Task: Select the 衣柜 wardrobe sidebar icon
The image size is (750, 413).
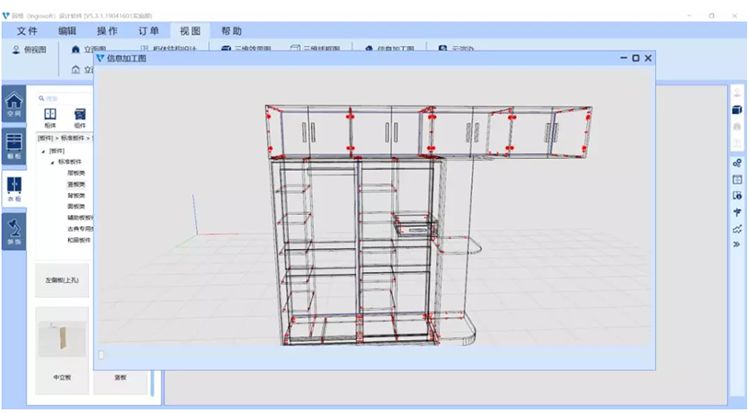Action: tap(14, 188)
